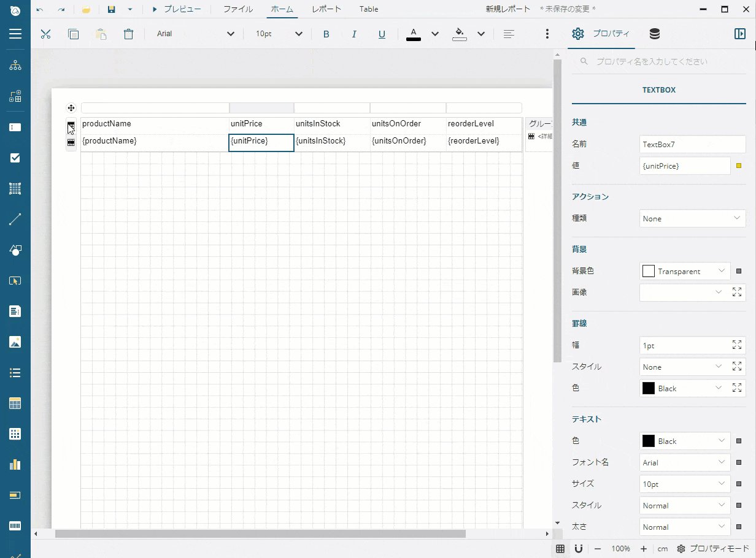Image resolution: width=756 pixels, height=558 pixels.
Task: Toggle expression marker beside value field
Action: coord(739,166)
